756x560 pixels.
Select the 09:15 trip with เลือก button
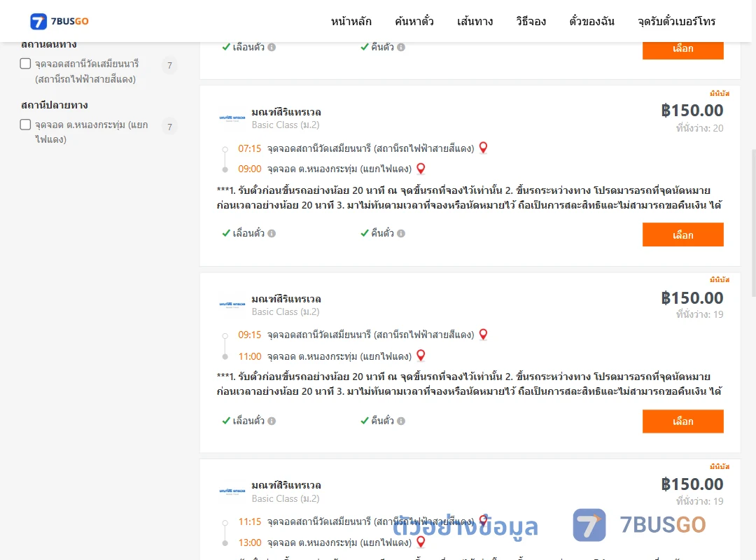(682, 421)
